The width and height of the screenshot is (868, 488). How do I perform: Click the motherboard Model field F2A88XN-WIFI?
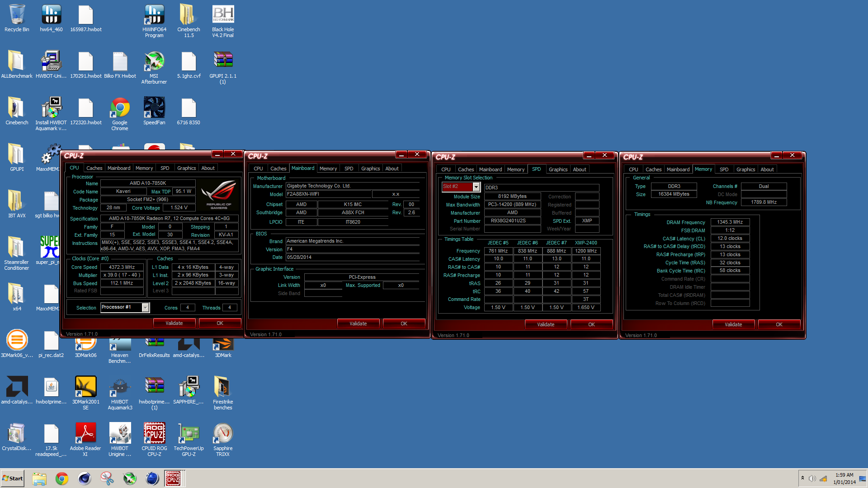tap(329, 194)
